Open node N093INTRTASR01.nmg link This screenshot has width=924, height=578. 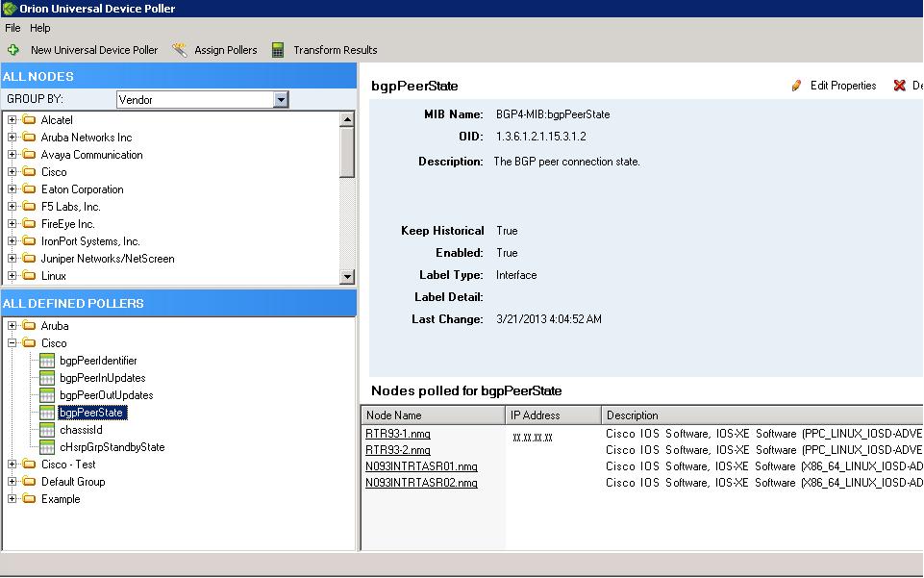(x=421, y=466)
